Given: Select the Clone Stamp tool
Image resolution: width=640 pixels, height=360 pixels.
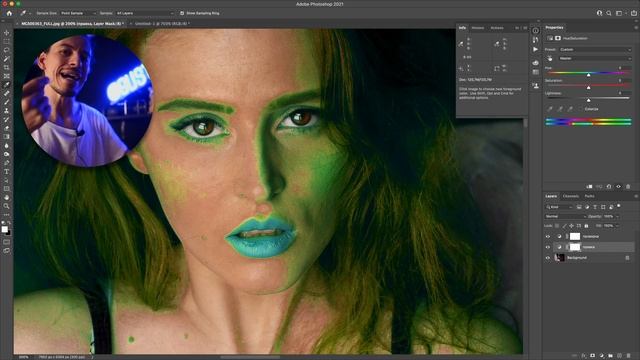Looking at the screenshot, I should 7,111.
